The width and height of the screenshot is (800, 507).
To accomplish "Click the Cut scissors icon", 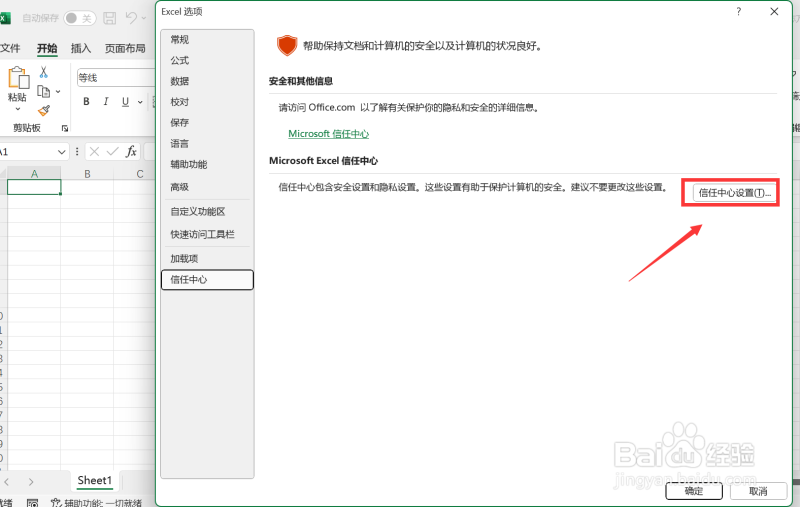I will (44, 72).
